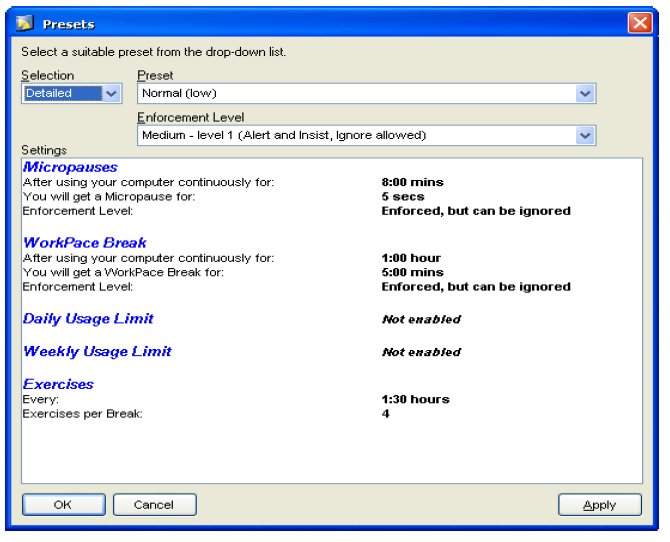Image resolution: width=670 pixels, height=542 pixels.
Task: Click the Apply button
Action: [600, 505]
